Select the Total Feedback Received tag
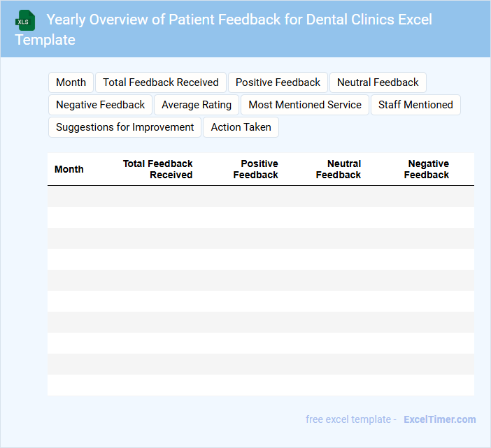This screenshot has width=491, height=448. [x=161, y=82]
